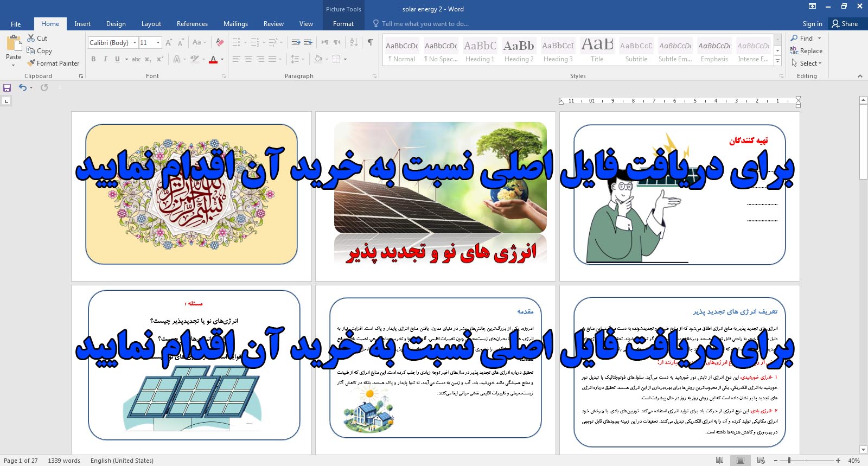Viewport: 868px width, 466px height.
Task: Click the Web Layout view icon
Action: pyautogui.click(x=761, y=461)
